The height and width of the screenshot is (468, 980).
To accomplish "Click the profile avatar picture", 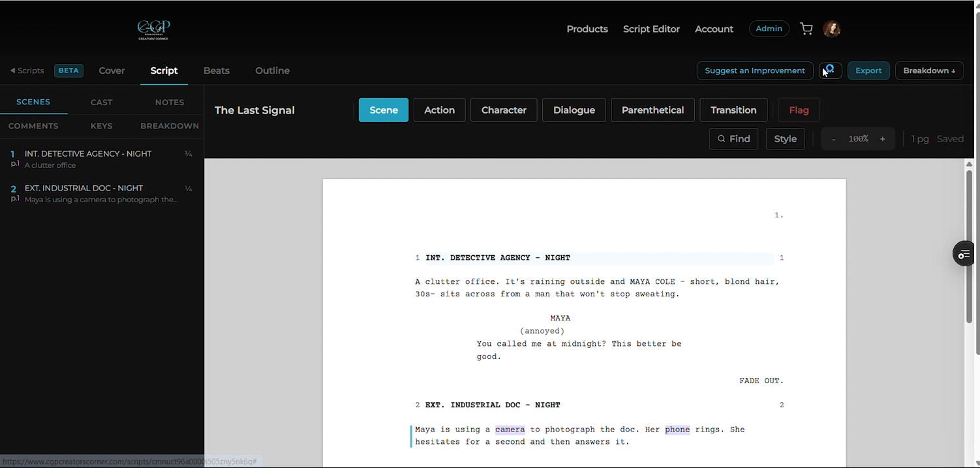I will 831,29.
